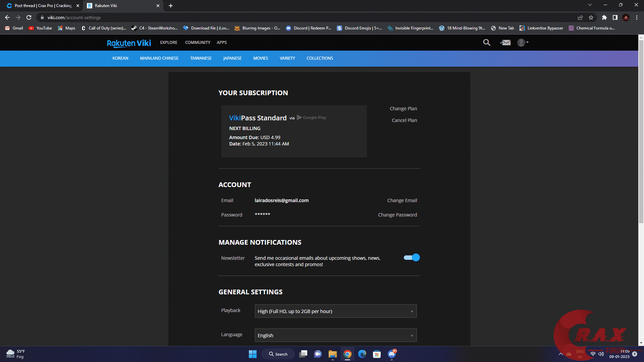This screenshot has width=644, height=362.
Task: Reload the page using the refresh icon
Action: [28, 17]
